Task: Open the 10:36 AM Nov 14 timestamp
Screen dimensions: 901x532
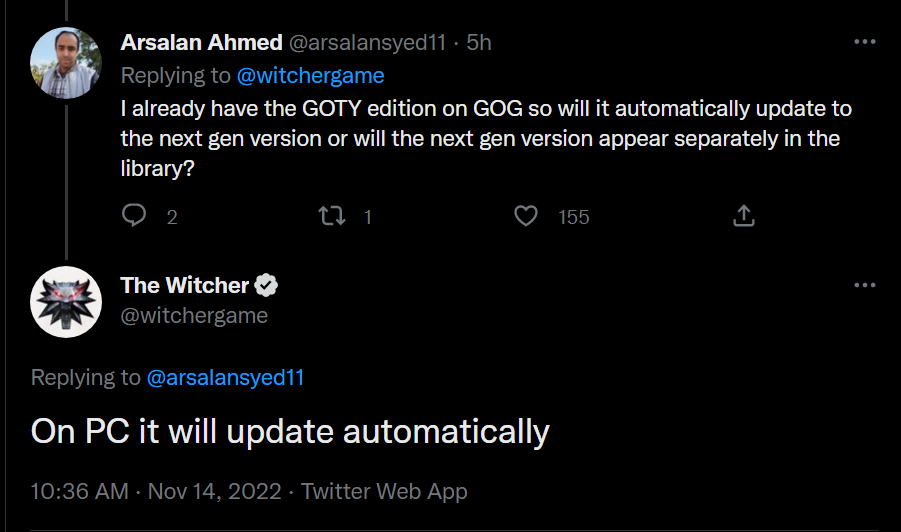Action: tap(156, 491)
